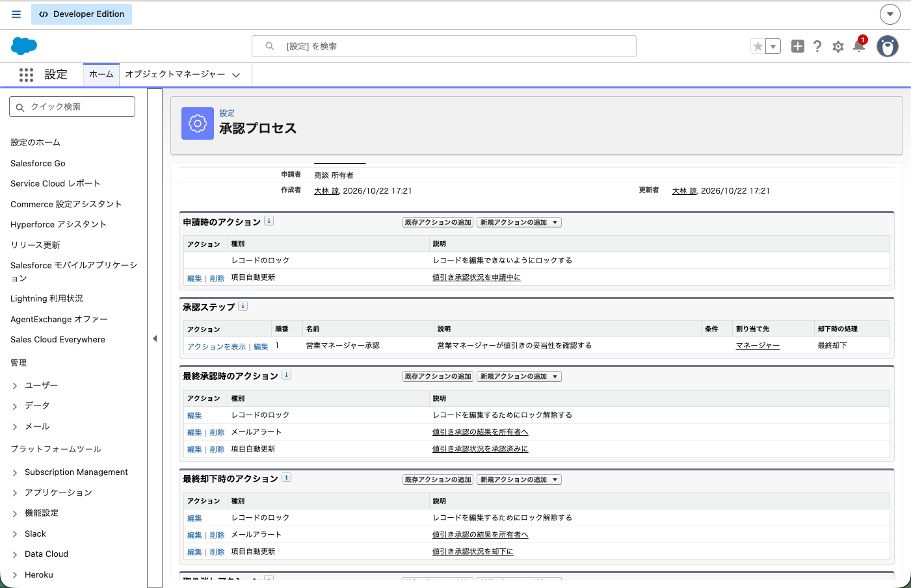Open the favorites list dropdown arrow
Screen dimensions: 911x588
[x=773, y=46]
